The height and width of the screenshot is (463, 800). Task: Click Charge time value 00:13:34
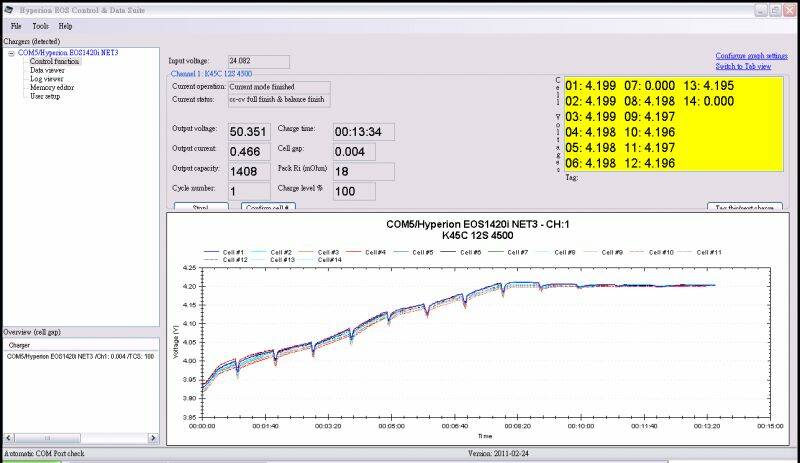[x=364, y=132]
